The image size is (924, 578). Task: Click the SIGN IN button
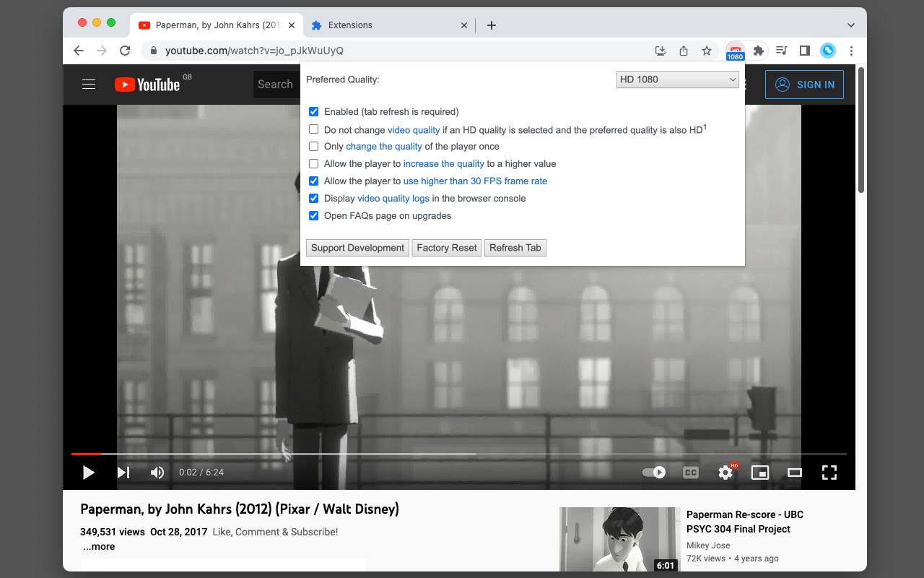pyautogui.click(x=804, y=85)
